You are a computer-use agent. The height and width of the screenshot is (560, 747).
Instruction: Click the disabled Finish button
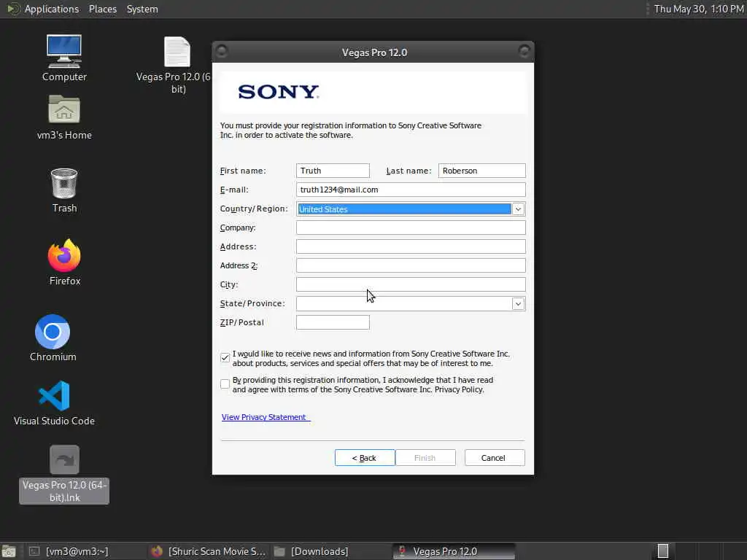coord(425,458)
